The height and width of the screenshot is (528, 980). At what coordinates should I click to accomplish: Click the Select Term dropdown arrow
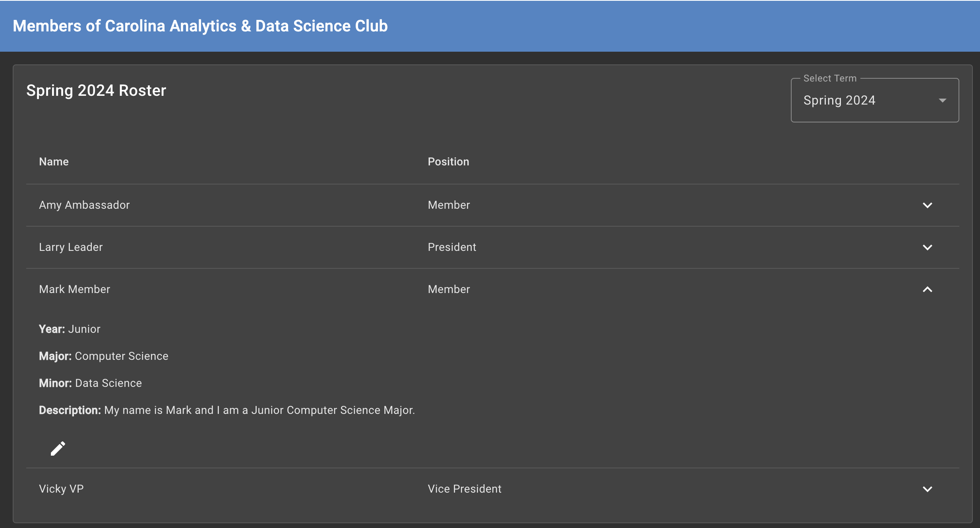click(943, 101)
